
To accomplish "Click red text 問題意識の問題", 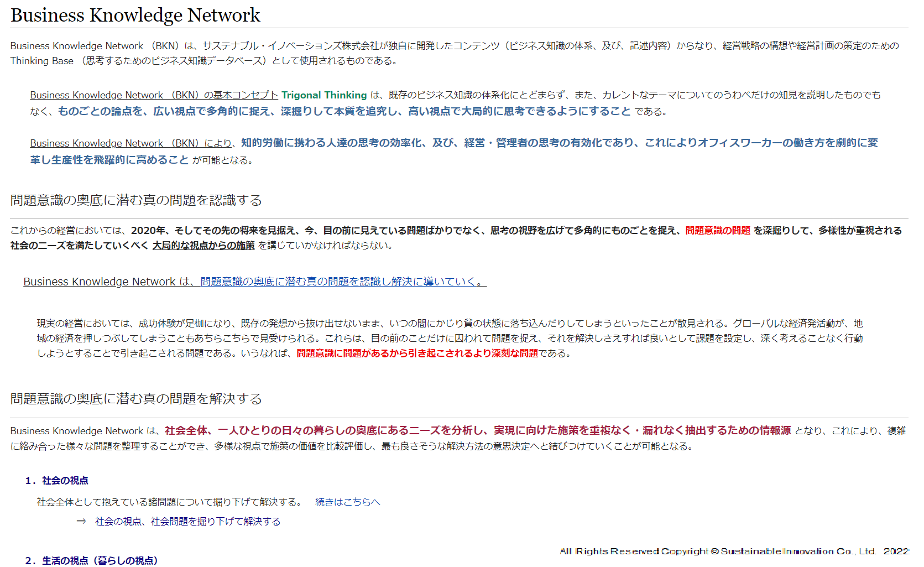I will [718, 230].
